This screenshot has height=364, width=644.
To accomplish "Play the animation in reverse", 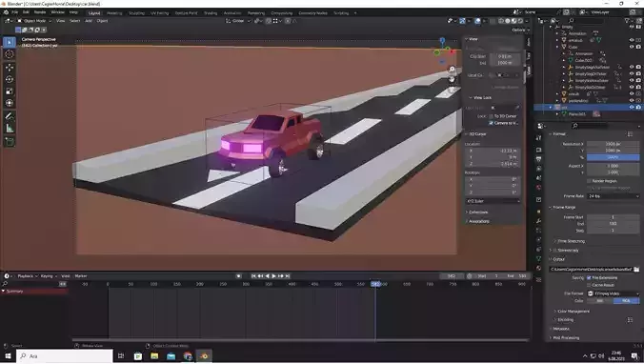I will tap(268, 276).
